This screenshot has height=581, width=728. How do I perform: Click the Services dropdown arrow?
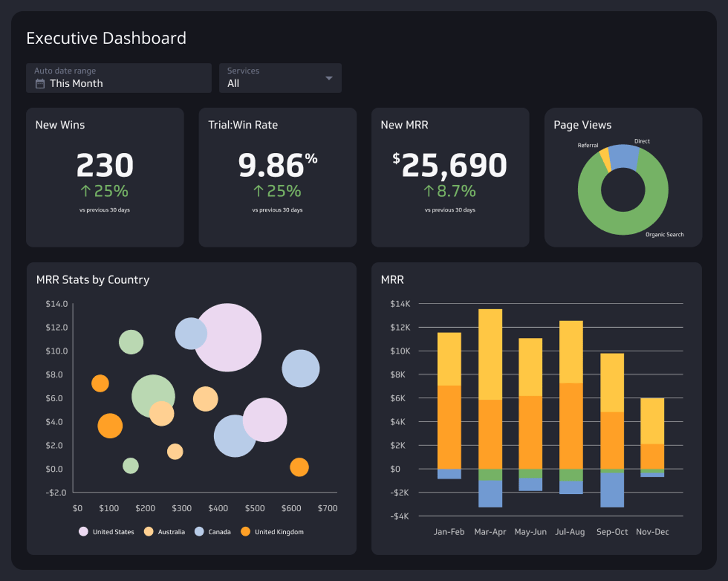328,78
